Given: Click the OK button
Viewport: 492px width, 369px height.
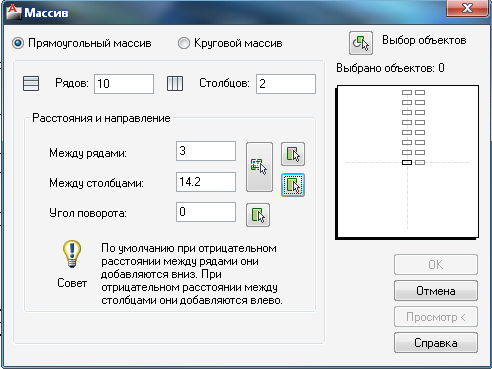Looking at the screenshot, I should tap(436, 265).
